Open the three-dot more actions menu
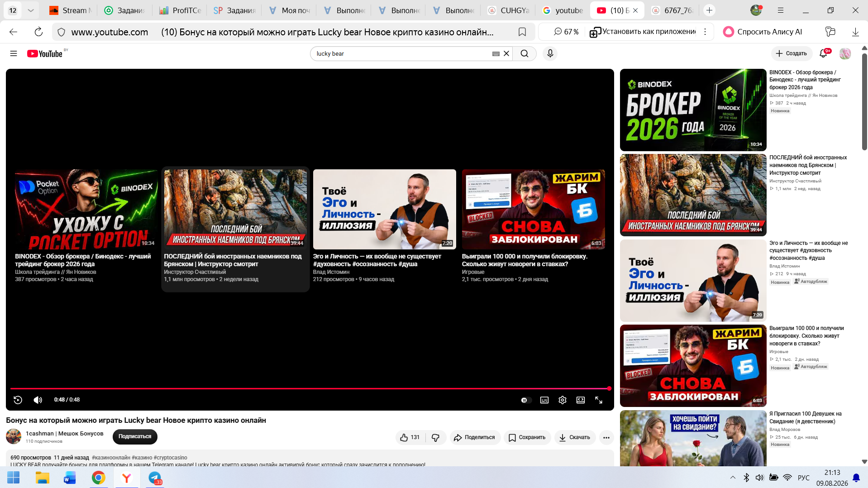The width and height of the screenshot is (868, 488). coord(606,437)
